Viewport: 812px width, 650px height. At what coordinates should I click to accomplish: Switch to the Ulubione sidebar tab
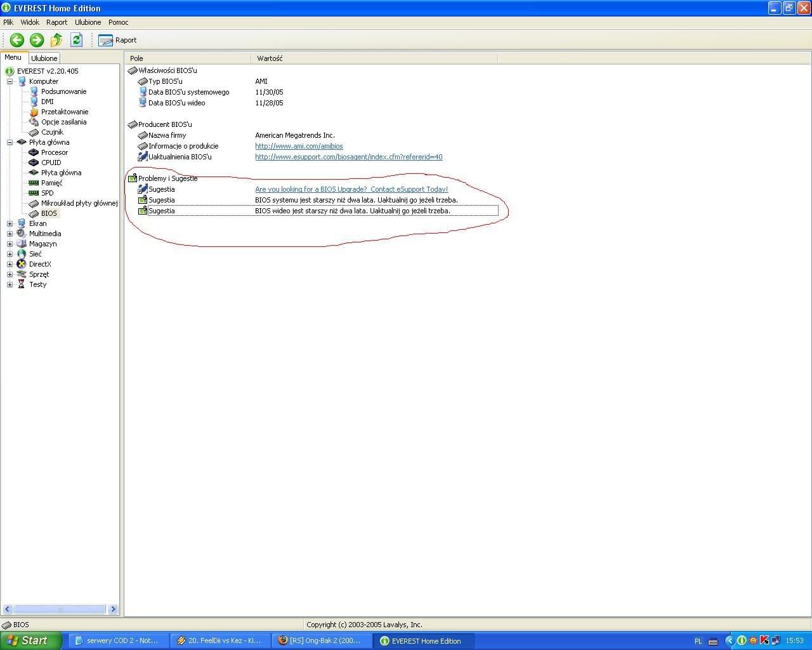pyautogui.click(x=44, y=58)
